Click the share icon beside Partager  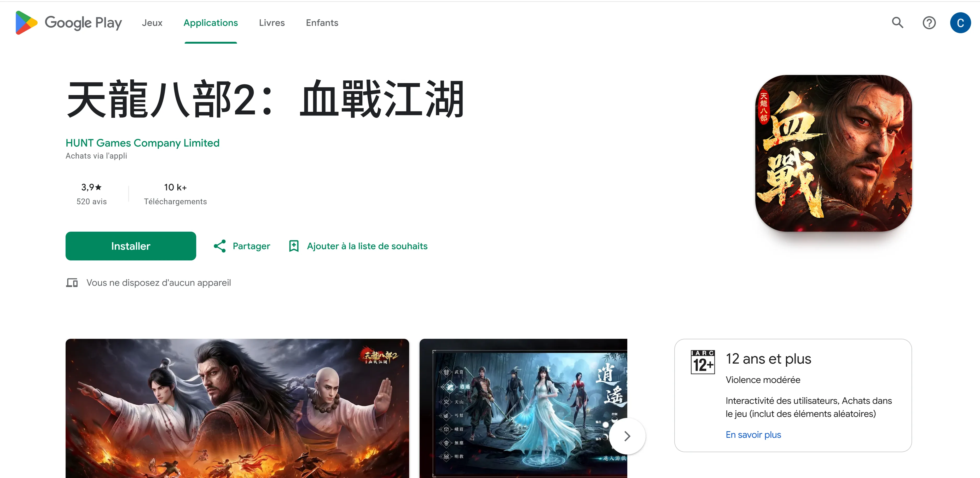coord(220,246)
